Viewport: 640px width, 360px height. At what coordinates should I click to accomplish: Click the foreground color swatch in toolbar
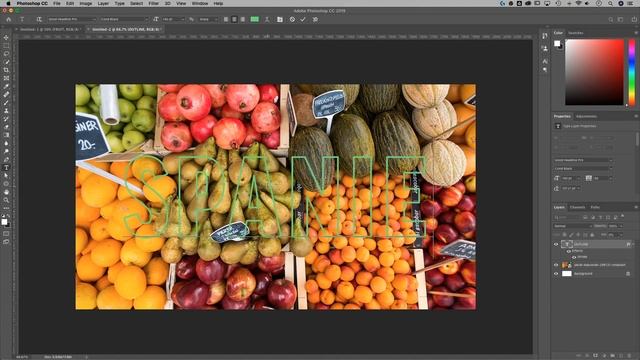[x=4, y=221]
